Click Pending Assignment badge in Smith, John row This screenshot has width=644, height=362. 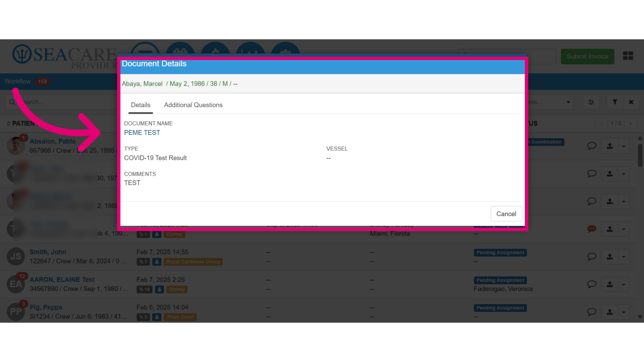pos(500,253)
